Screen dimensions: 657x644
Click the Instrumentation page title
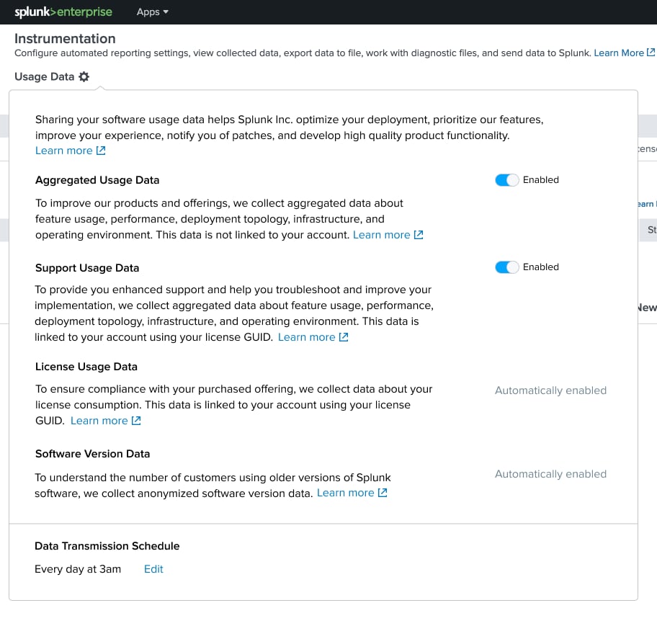pyautogui.click(x=65, y=39)
